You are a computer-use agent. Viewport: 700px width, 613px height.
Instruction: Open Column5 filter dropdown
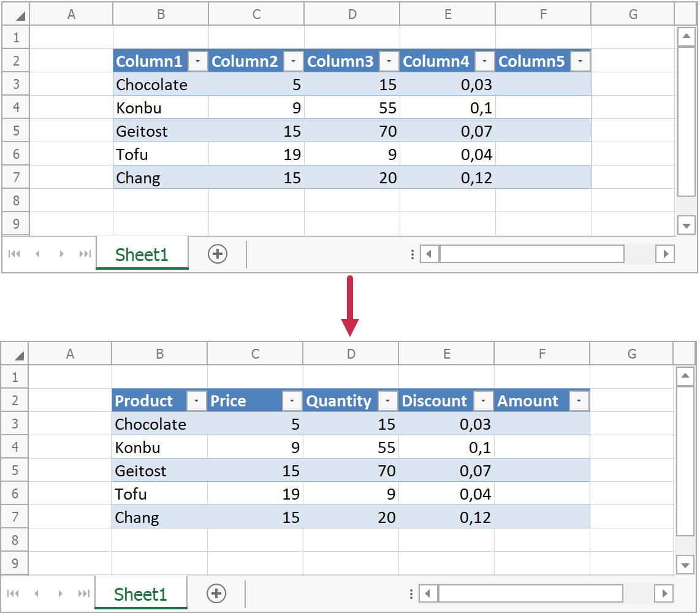click(580, 61)
